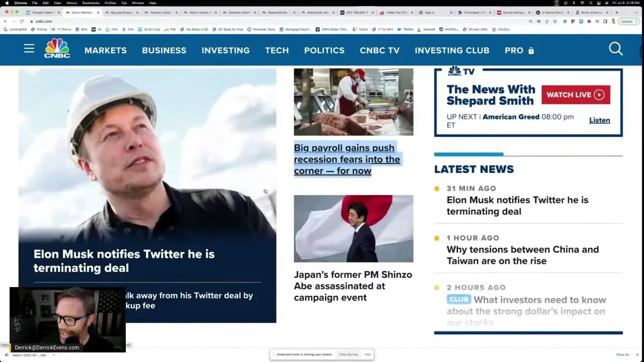Open the Bookmarks menu in menu bar

point(91,3)
